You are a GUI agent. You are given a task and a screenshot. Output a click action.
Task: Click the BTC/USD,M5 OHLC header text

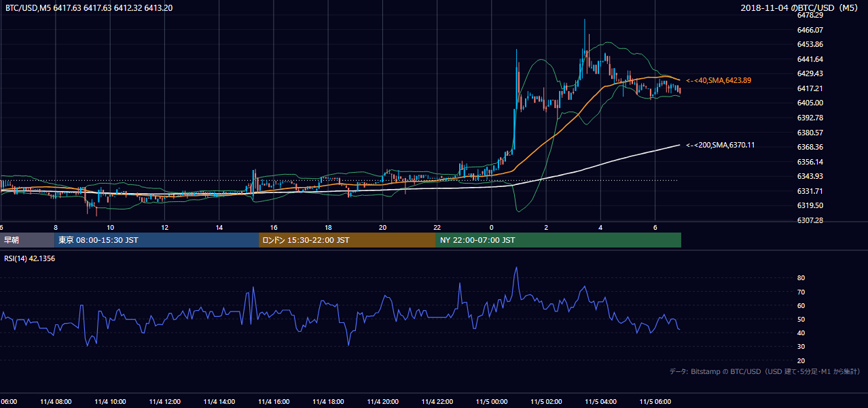[x=89, y=8]
